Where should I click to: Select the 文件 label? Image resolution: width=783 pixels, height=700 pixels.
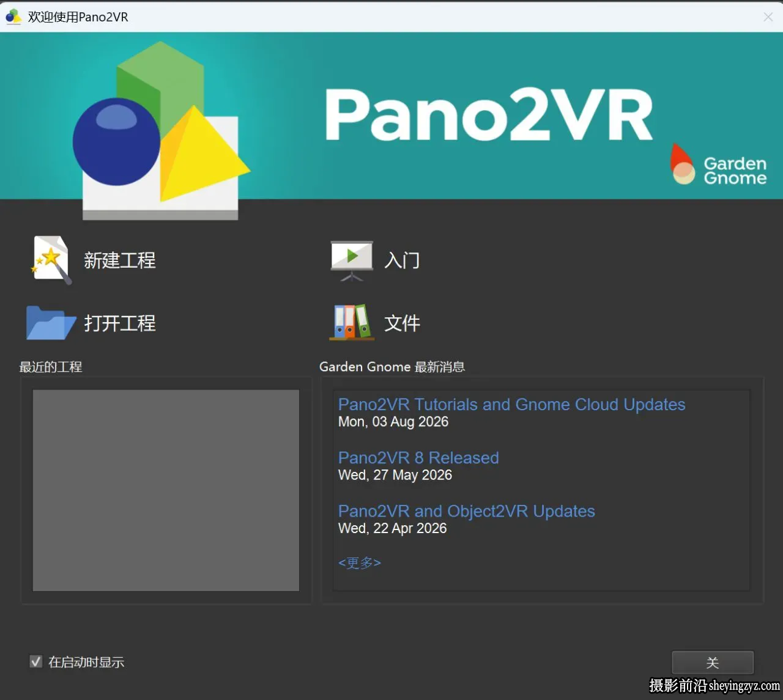(x=402, y=323)
